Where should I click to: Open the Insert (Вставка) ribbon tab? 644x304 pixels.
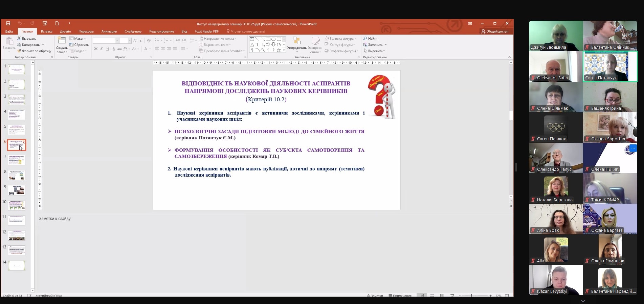[x=47, y=32]
